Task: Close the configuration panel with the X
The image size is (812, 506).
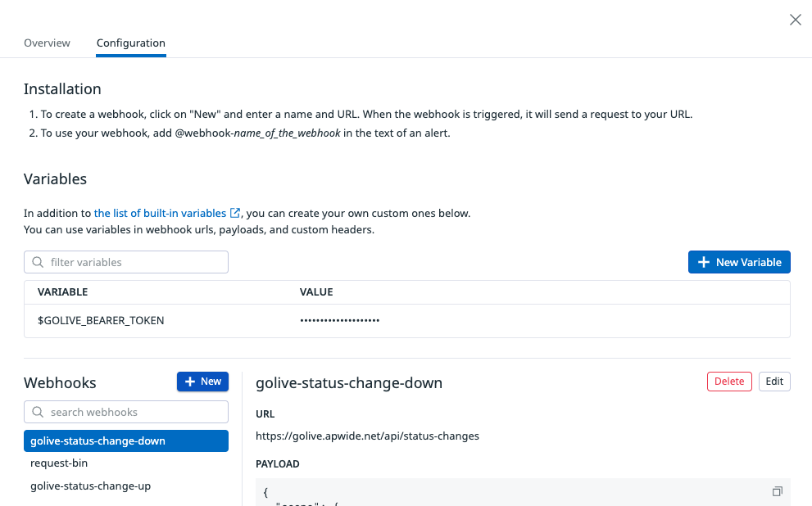Action: coord(795,20)
